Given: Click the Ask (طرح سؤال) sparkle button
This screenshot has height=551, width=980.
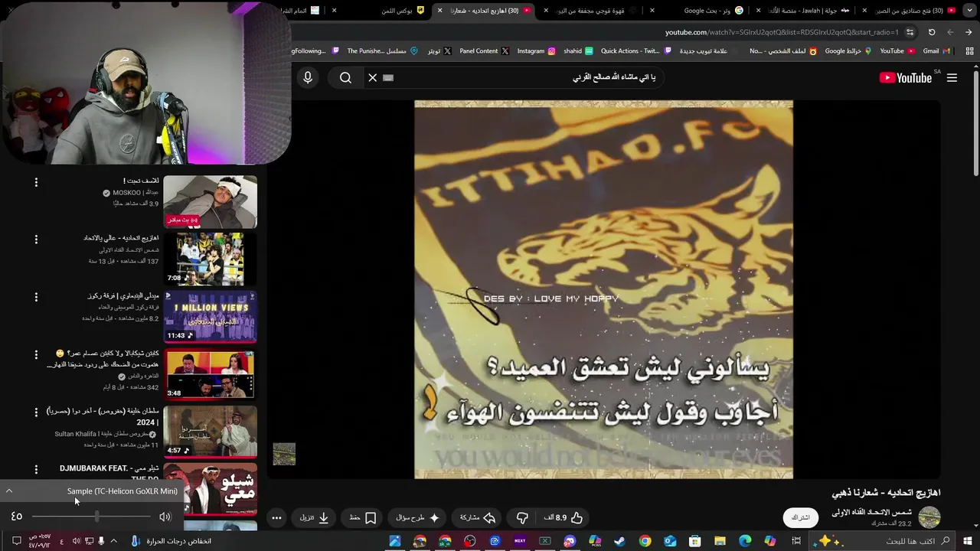Looking at the screenshot, I should 417,518.
